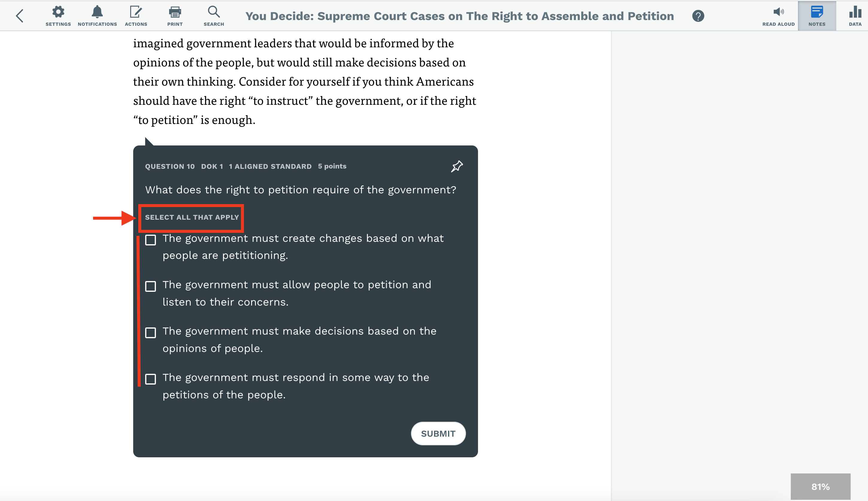868x501 pixels.
Task: Check 'allow people to petition' option
Action: pos(150,286)
